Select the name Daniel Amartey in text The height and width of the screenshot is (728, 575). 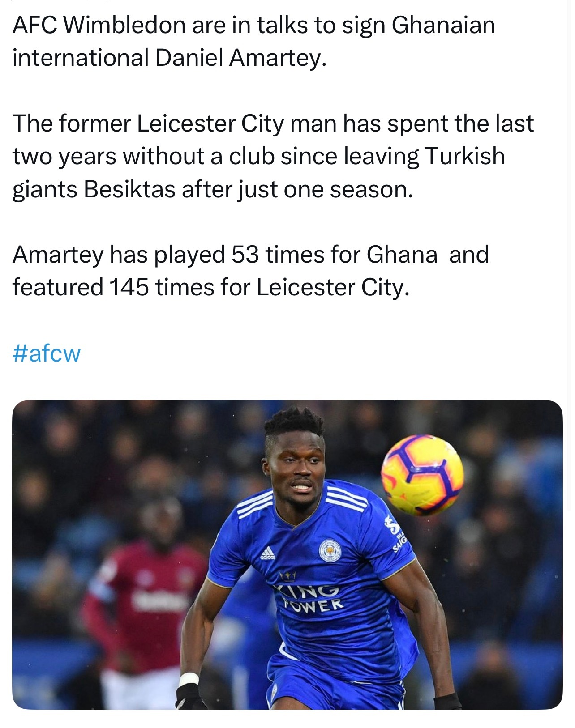[238, 58]
